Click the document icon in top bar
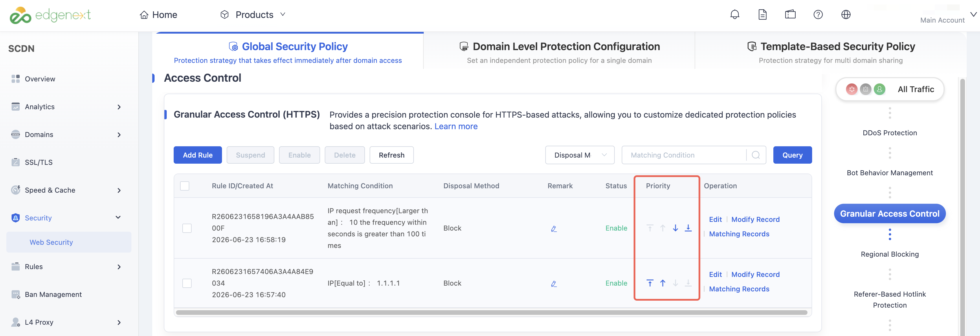The height and width of the screenshot is (336, 980). (762, 14)
